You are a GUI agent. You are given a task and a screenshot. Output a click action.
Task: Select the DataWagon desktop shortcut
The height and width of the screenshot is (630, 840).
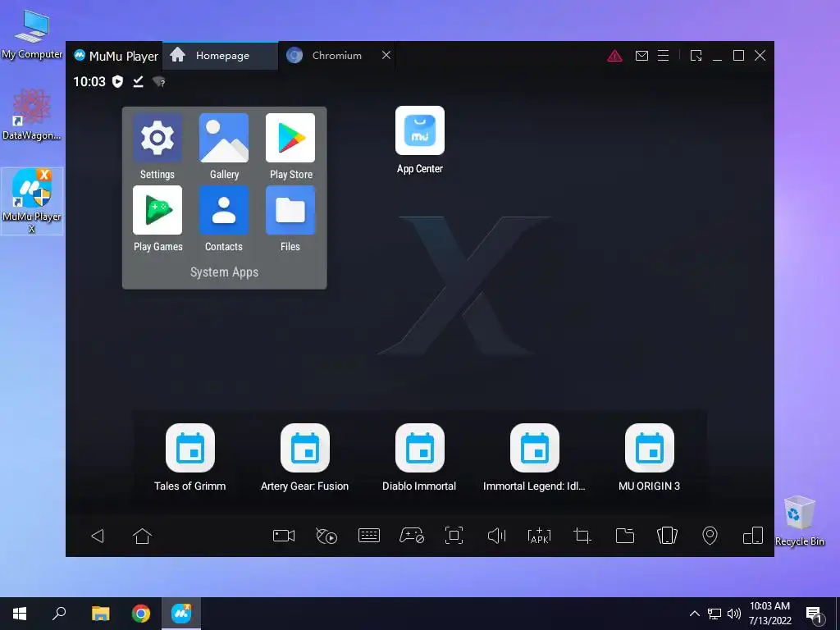coord(32,115)
